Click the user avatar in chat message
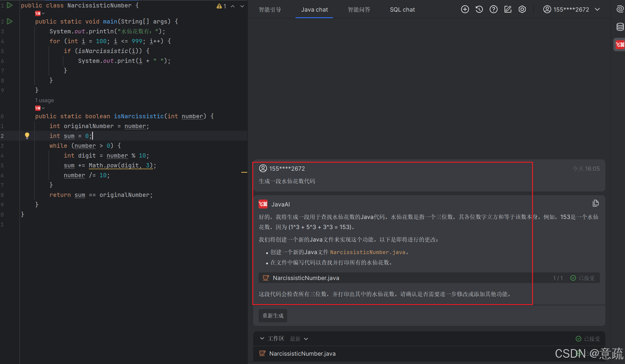Viewport: 625px width, 364px height. click(x=263, y=168)
